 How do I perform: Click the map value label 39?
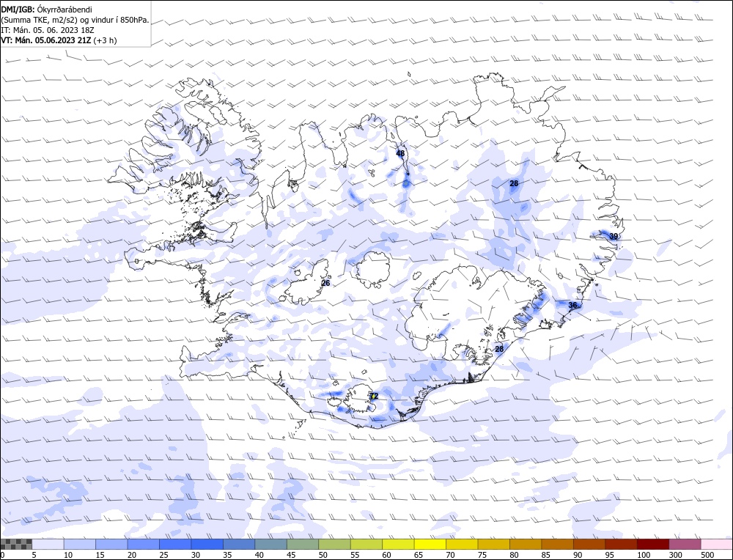pyautogui.click(x=614, y=236)
